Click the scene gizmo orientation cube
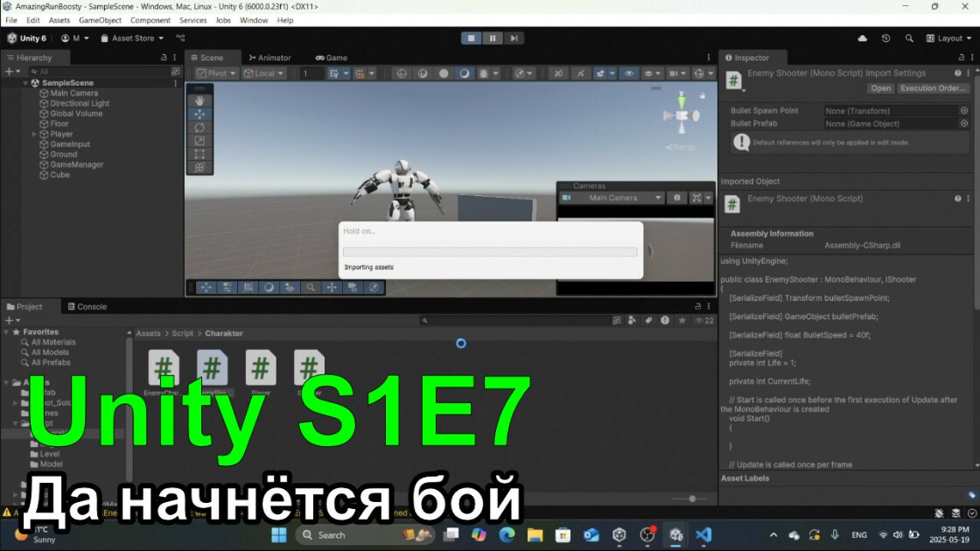Image resolution: width=980 pixels, height=551 pixels. pos(682,116)
